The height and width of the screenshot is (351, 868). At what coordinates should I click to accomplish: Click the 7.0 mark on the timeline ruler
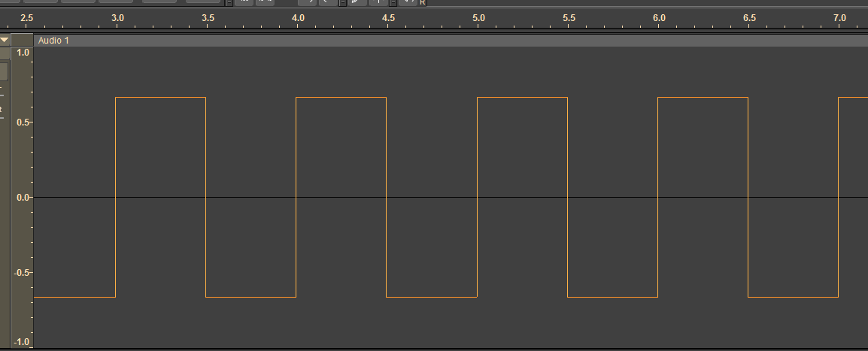(839, 17)
